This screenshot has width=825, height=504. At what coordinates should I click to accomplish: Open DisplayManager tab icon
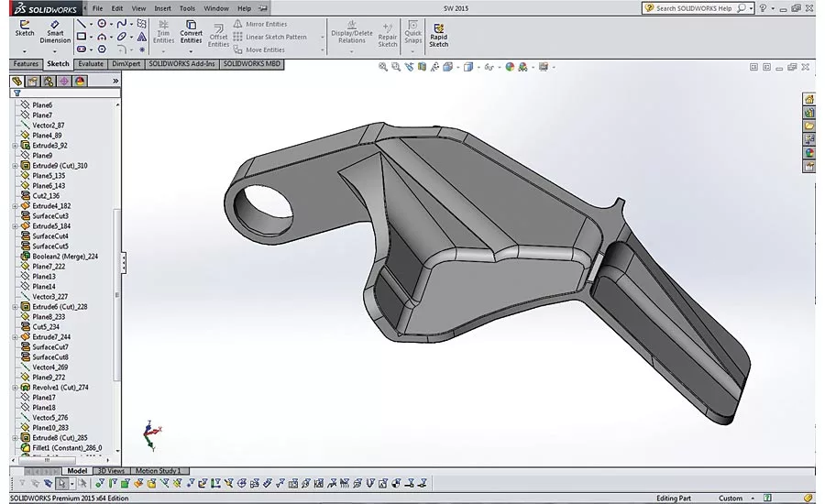[80, 81]
